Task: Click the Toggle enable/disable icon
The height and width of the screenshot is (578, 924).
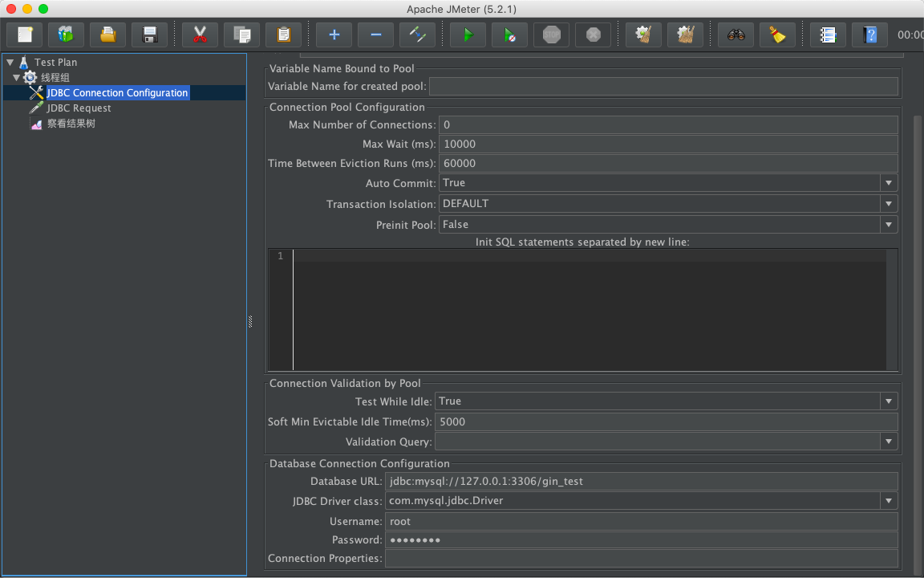Action: click(x=418, y=35)
